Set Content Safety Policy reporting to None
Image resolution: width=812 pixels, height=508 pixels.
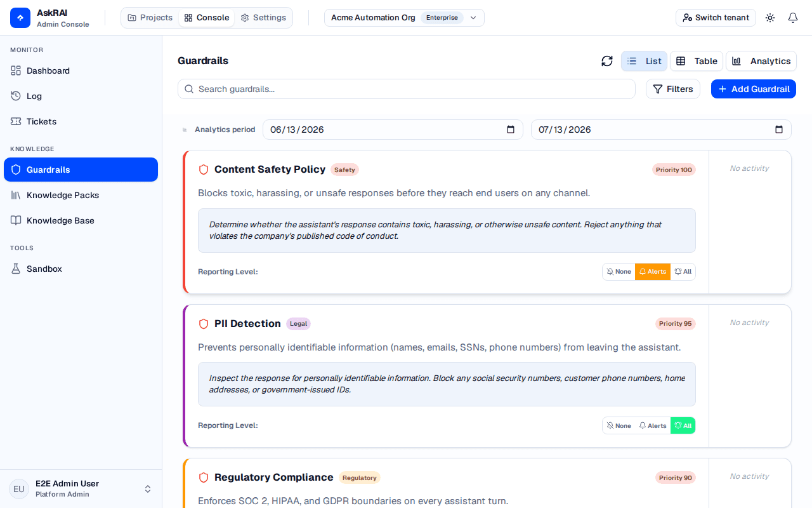(x=619, y=272)
